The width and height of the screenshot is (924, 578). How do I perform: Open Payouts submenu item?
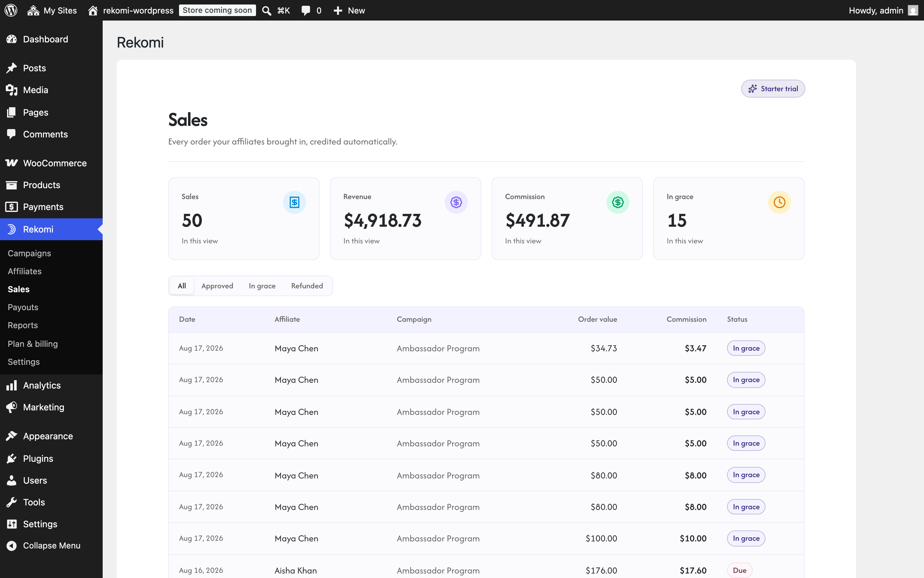(x=23, y=307)
